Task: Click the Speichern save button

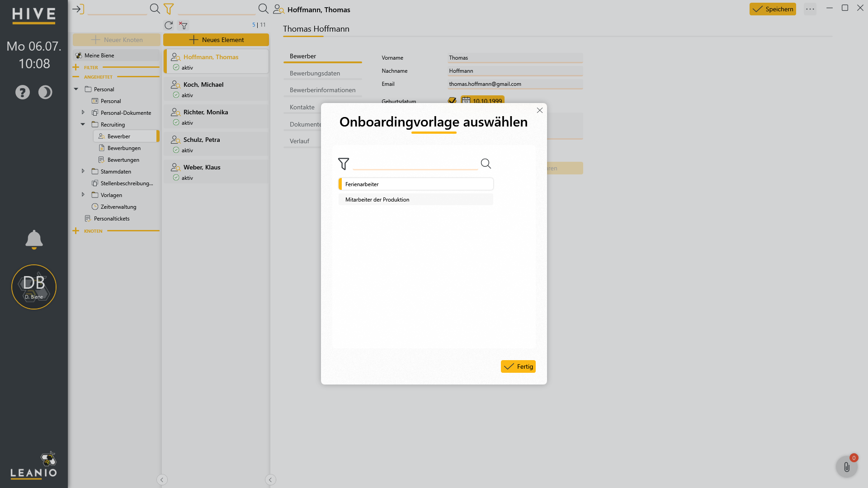Action: coord(773,9)
